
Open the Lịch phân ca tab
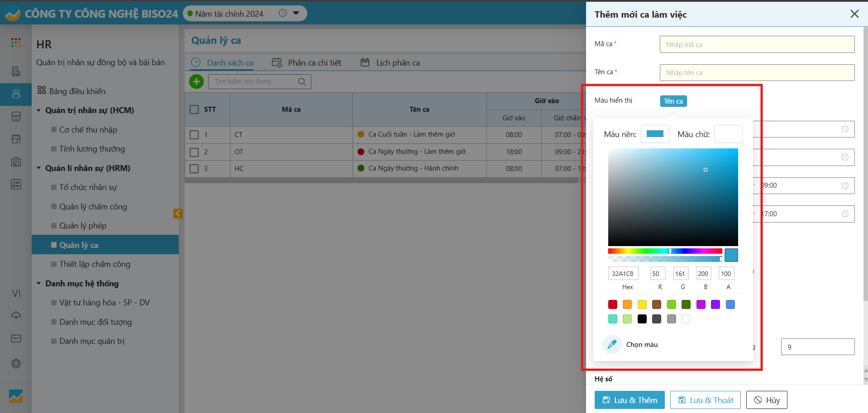391,63
